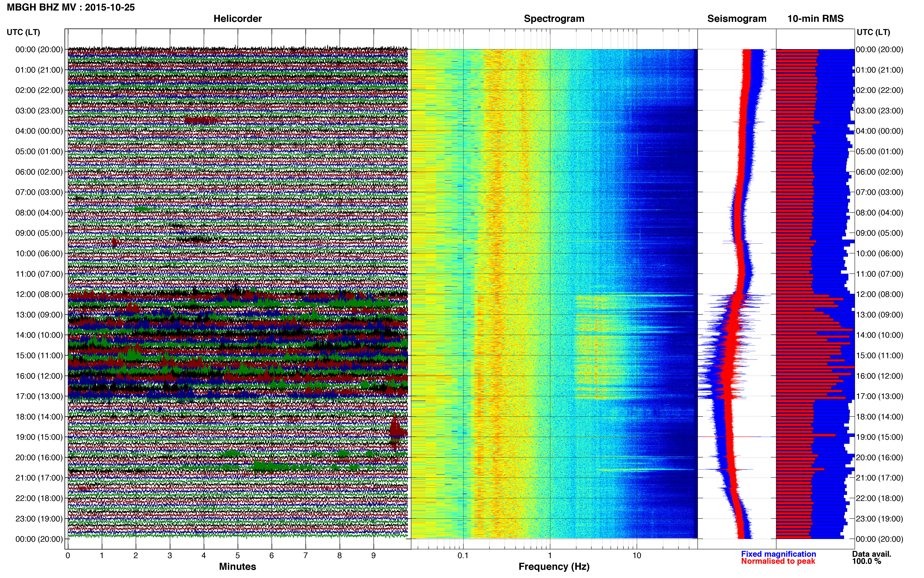
Task: Click helicorder minute tick '5'
Action: coord(238,556)
